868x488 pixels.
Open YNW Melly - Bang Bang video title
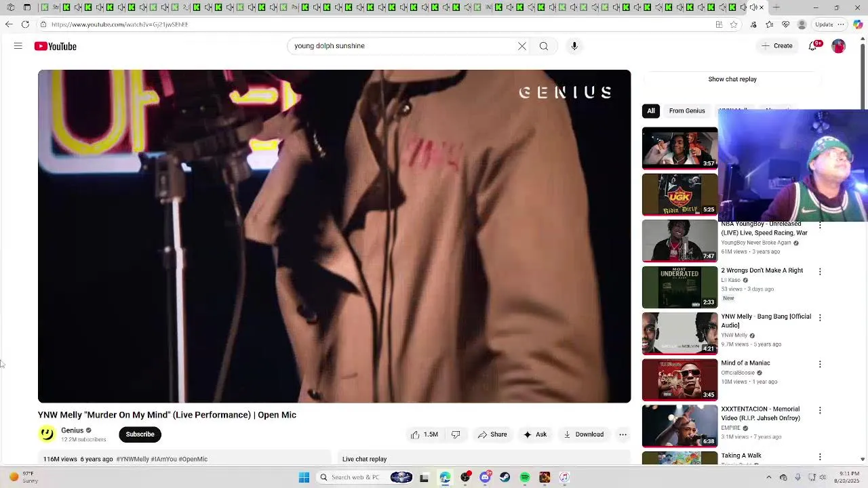point(766,321)
